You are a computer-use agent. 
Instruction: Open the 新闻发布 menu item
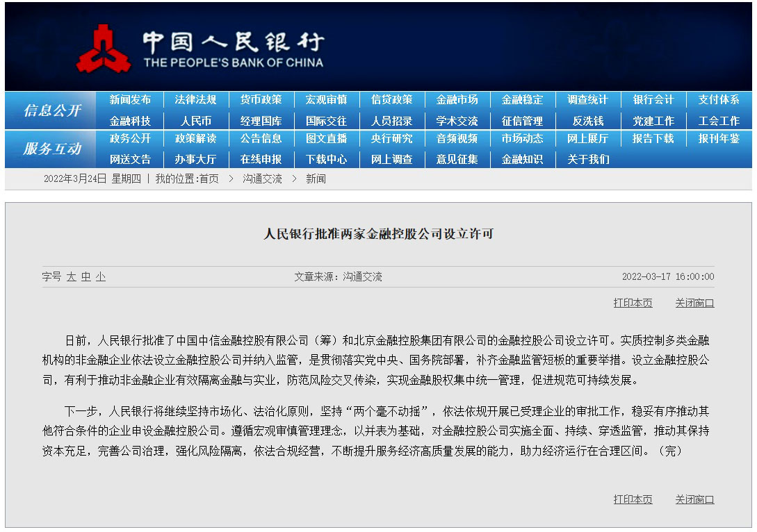click(130, 100)
